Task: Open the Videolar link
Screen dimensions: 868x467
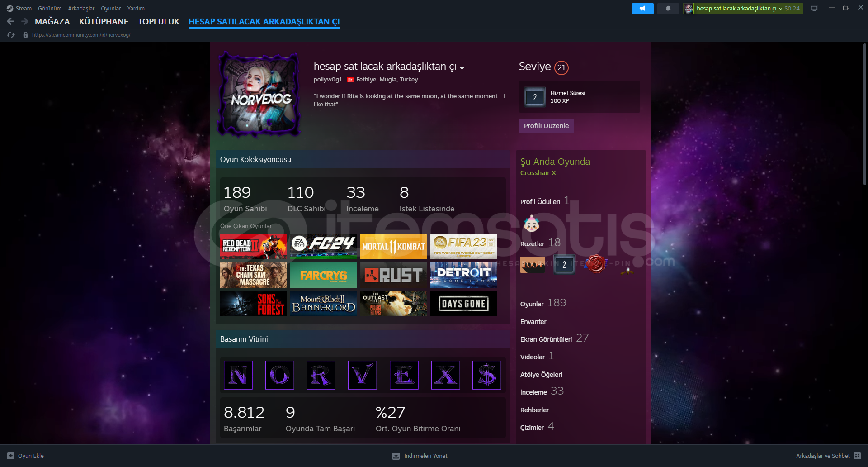Action: point(533,357)
